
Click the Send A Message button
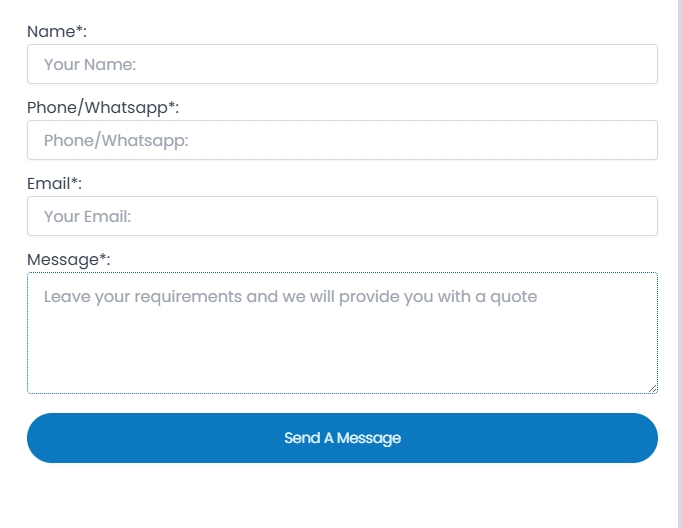(x=342, y=438)
